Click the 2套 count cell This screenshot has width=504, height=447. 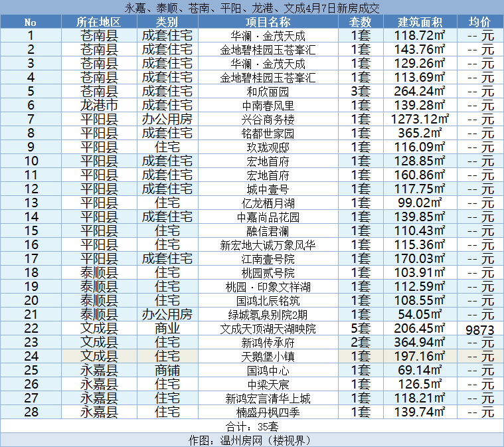[x=361, y=342]
